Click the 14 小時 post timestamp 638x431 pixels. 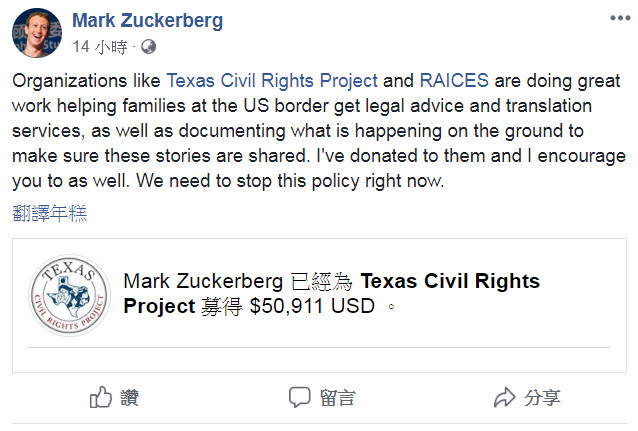point(102,46)
